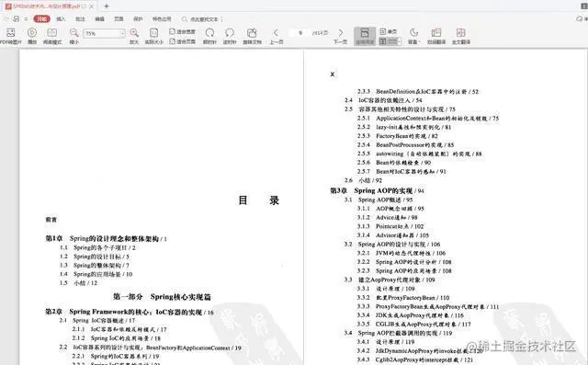Open the Annotate ribbon tab
Screen dimensions: 588x365
point(80,18)
